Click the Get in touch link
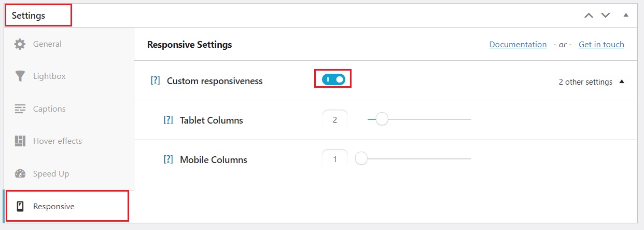The height and width of the screenshot is (230, 644). (x=601, y=45)
